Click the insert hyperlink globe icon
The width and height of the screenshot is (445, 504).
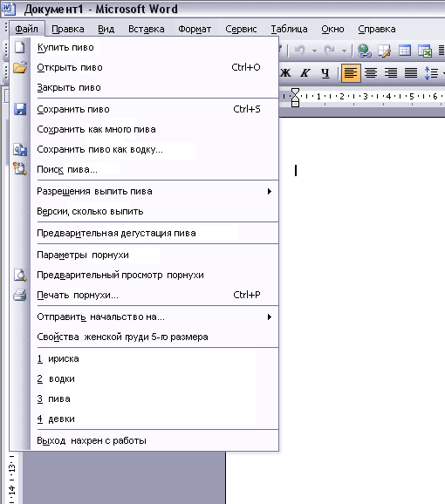tap(365, 51)
